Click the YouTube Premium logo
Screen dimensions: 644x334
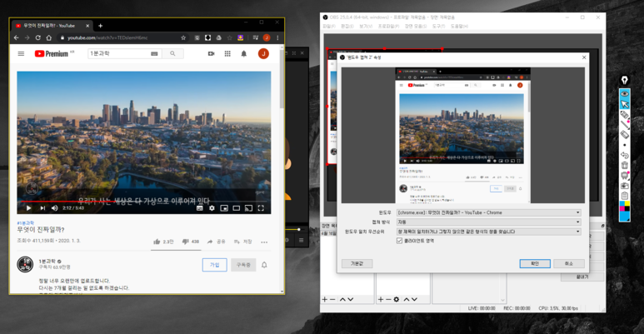pyautogui.click(x=52, y=54)
